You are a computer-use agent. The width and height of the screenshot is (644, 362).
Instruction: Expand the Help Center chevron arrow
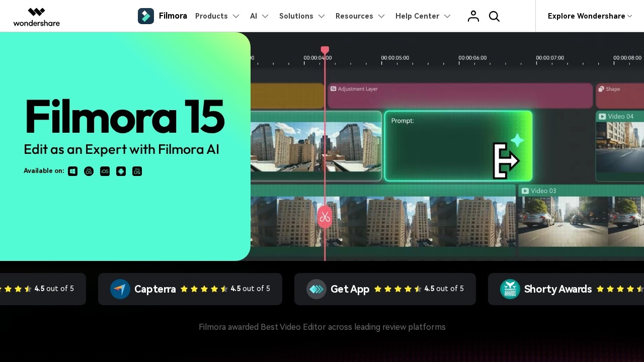447,16
